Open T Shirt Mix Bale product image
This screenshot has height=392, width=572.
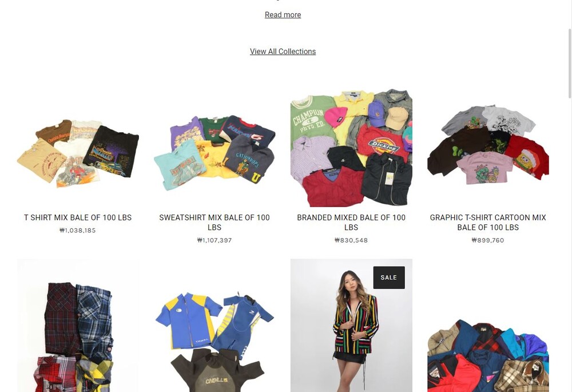click(78, 148)
